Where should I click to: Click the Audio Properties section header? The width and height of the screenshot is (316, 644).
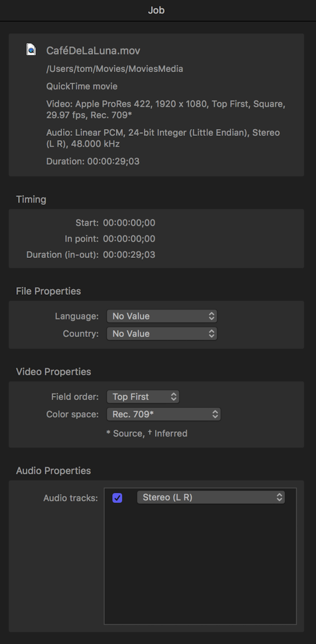point(53,471)
